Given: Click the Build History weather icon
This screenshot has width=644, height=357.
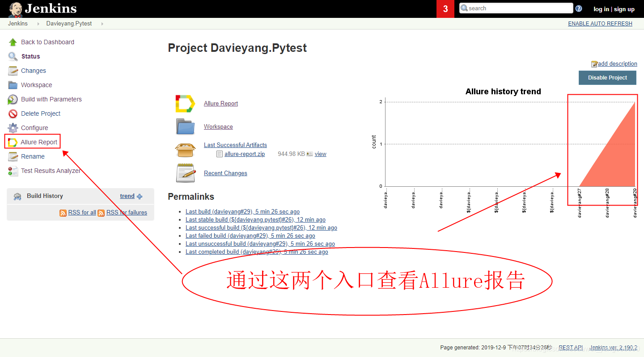Looking at the screenshot, I should click(17, 196).
